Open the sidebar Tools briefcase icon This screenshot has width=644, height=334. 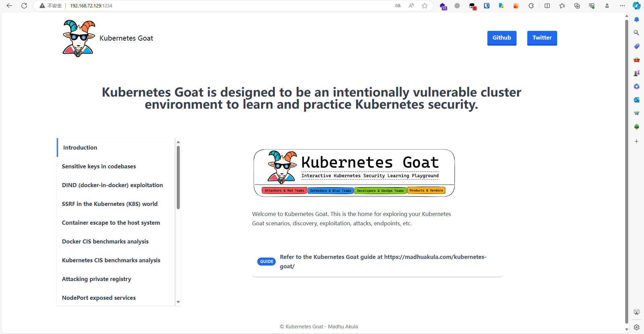(x=637, y=60)
